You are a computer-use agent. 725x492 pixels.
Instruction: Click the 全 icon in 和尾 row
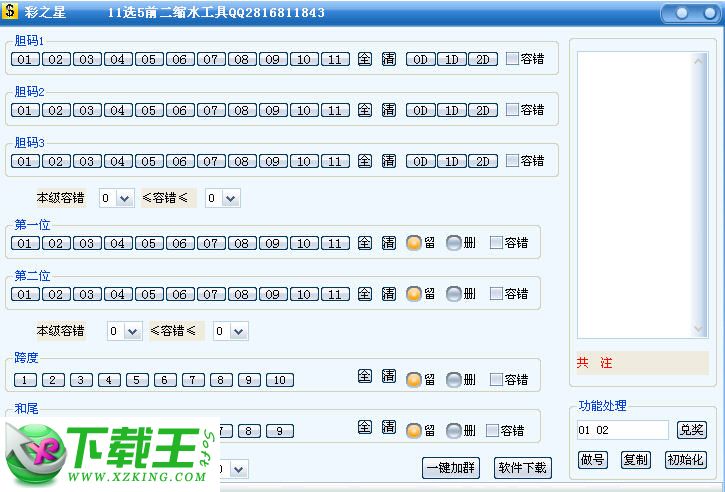coord(365,427)
